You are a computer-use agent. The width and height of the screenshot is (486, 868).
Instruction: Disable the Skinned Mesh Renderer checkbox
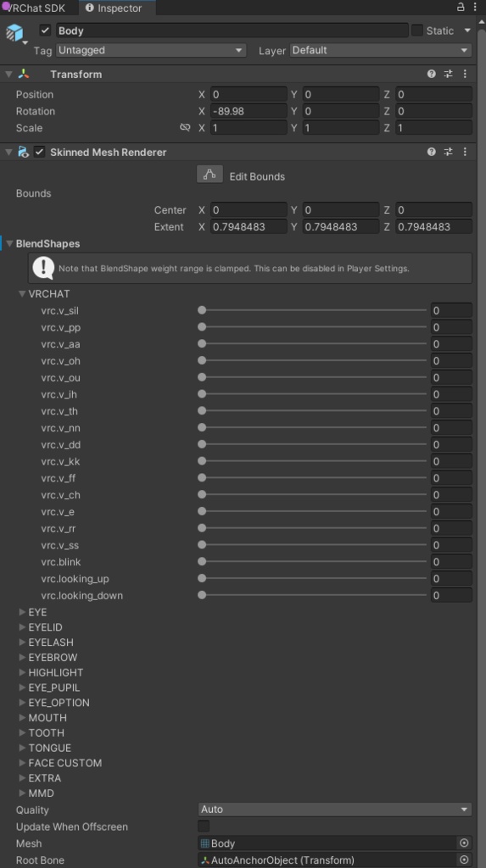coord(39,152)
